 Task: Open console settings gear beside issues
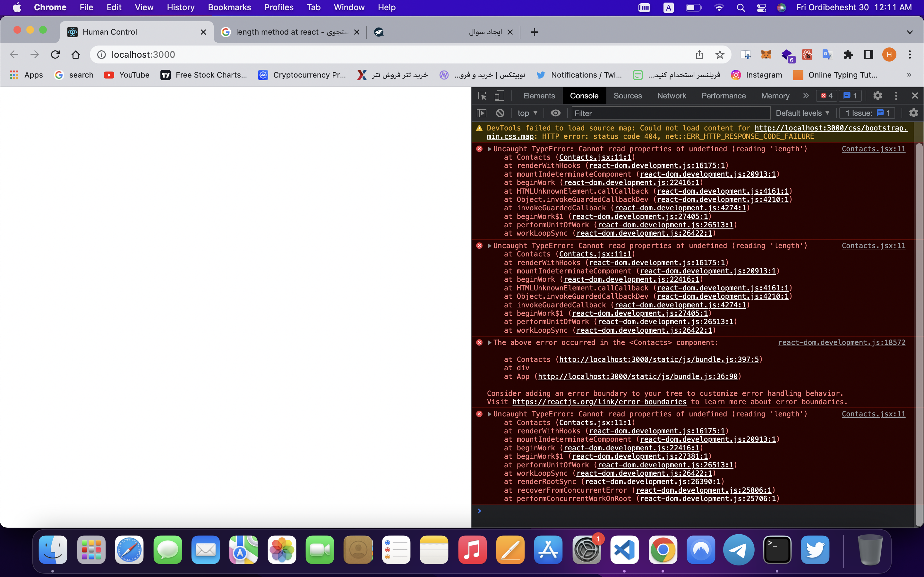click(913, 113)
